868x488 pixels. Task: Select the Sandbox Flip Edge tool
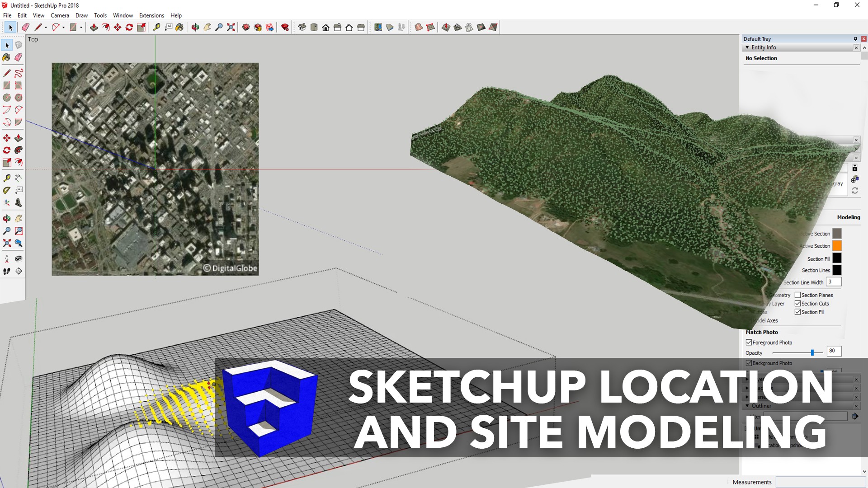493,27
